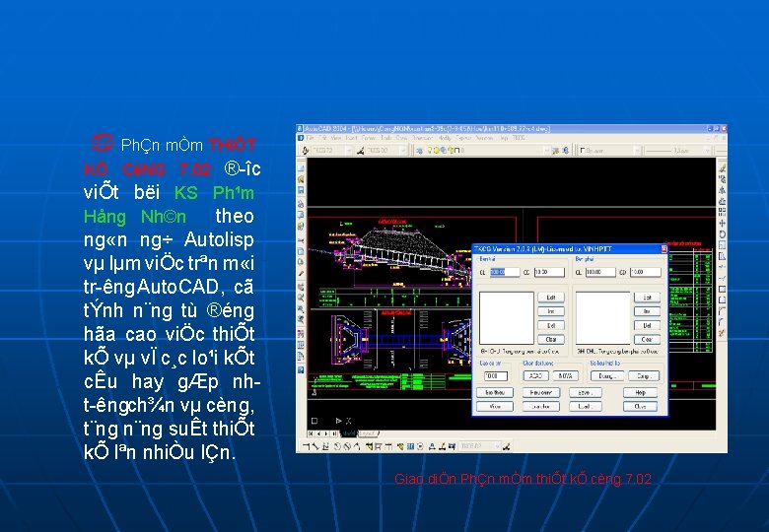
Task: Click the Save icon in left toolbar
Action: point(301,190)
